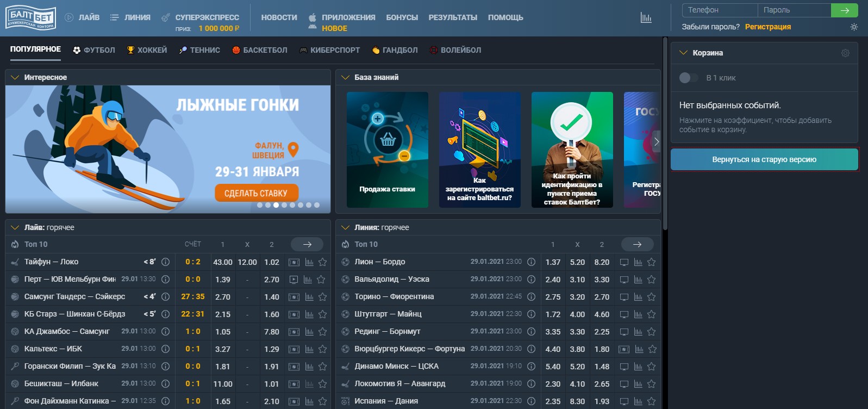Toggle the 'В 1 клик' switch
The height and width of the screenshot is (409, 868).
click(689, 78)
